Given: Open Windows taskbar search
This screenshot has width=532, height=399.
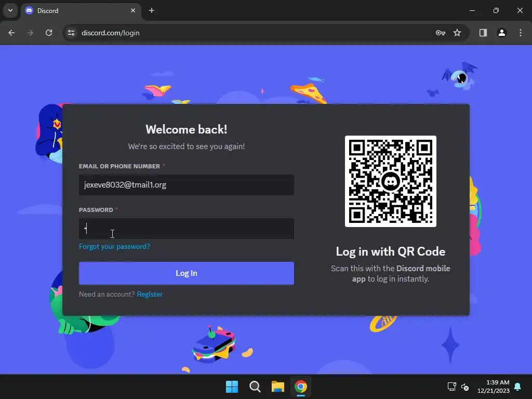Looking at the screenshot, I should [255, 387].
